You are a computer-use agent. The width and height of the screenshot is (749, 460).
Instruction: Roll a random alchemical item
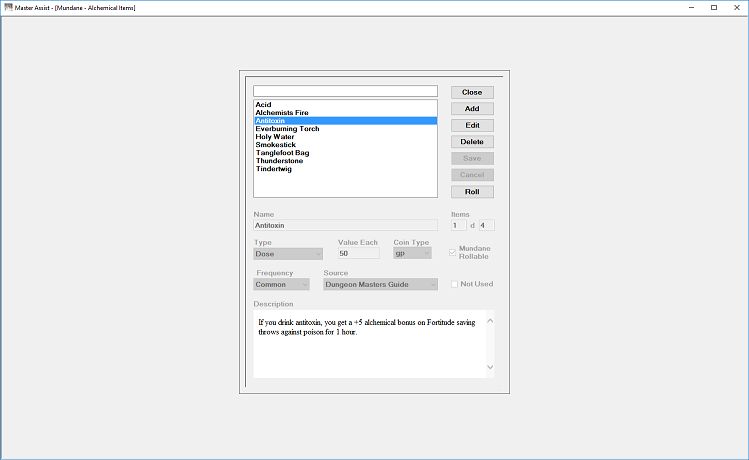click(x=472, y=192)
